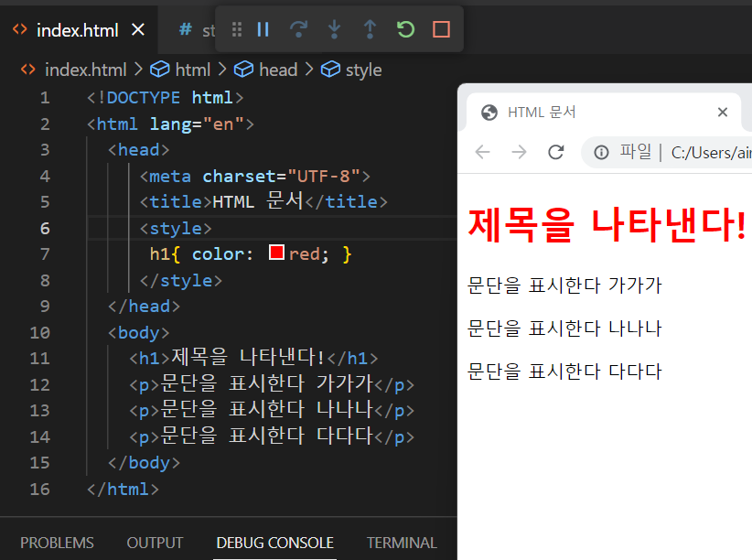
Task: Close the HTML 문서 browser tab
Action: pyautogui.click(x=722, y=113)
